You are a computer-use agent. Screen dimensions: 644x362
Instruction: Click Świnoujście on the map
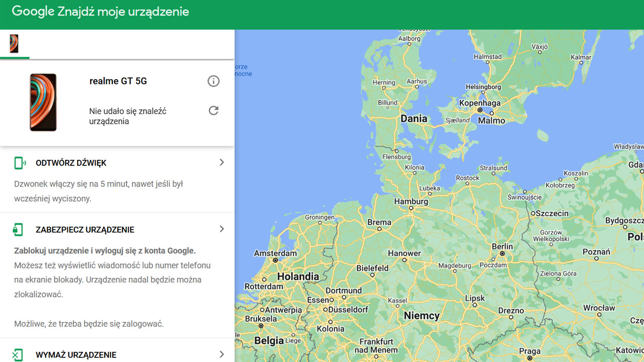pyautogui.click(x=524, y=198)
